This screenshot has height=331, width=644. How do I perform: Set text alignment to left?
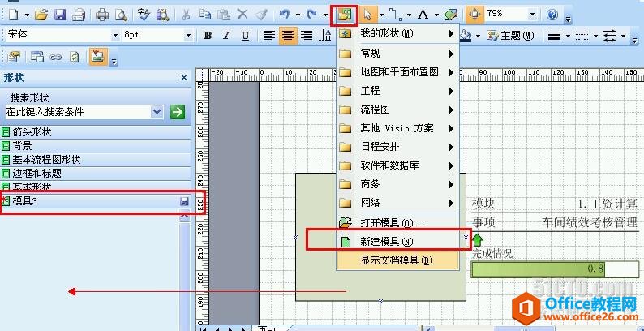coord(269,37)
